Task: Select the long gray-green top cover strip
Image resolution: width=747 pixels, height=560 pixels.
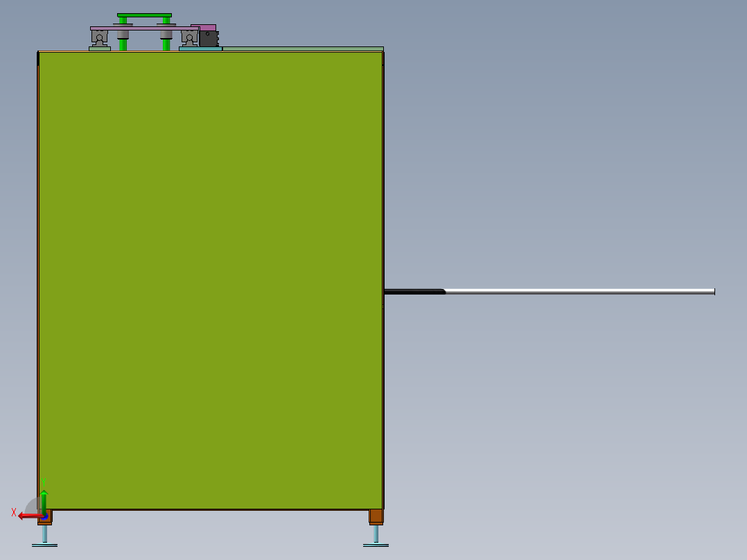Action: tap(303, 49)
